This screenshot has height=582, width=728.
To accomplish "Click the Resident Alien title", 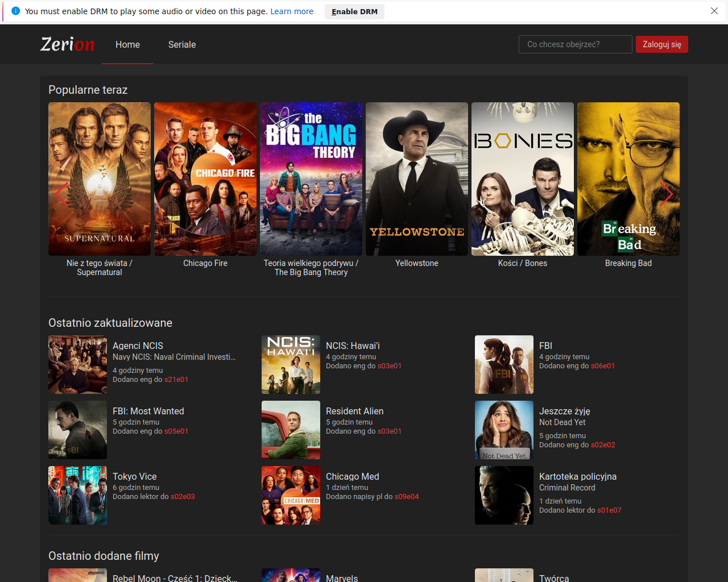I will (354, 411).
